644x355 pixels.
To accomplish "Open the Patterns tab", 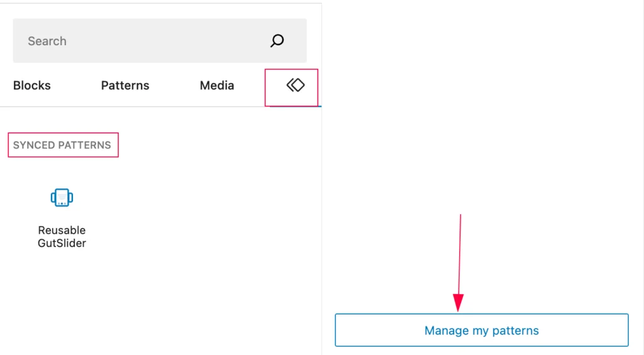I will tap(125, 85).
